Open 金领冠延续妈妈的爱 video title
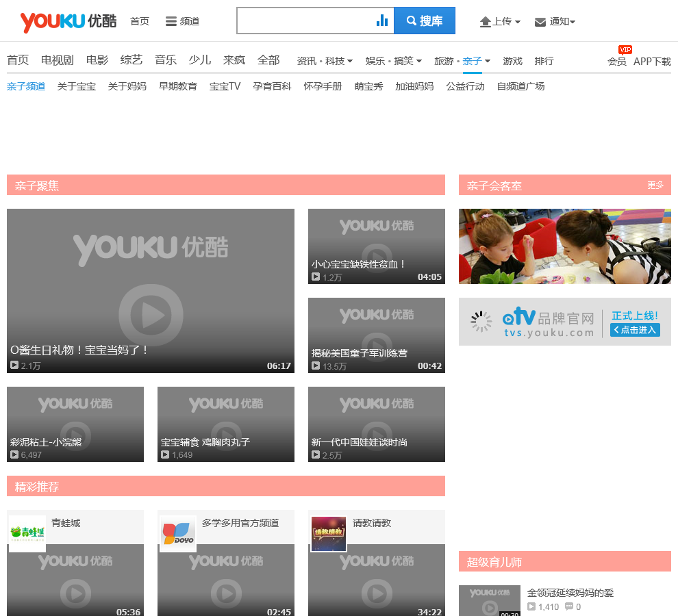 (570, 593)
